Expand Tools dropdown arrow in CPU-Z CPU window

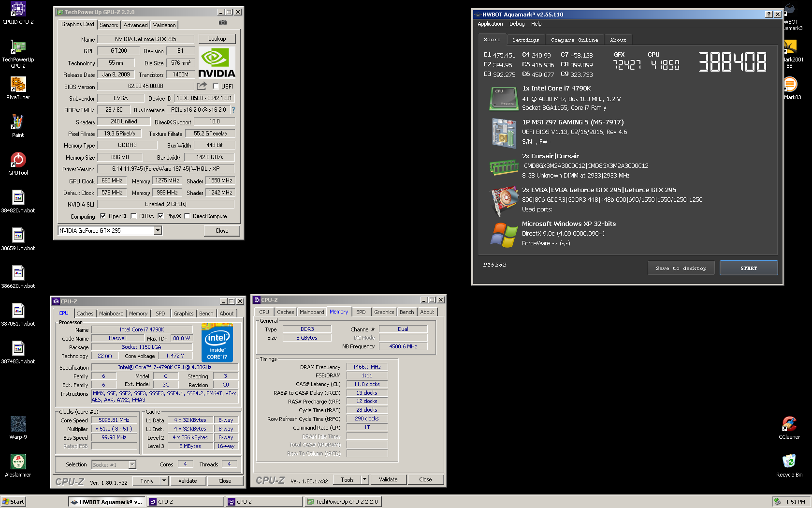click(164, 481)
